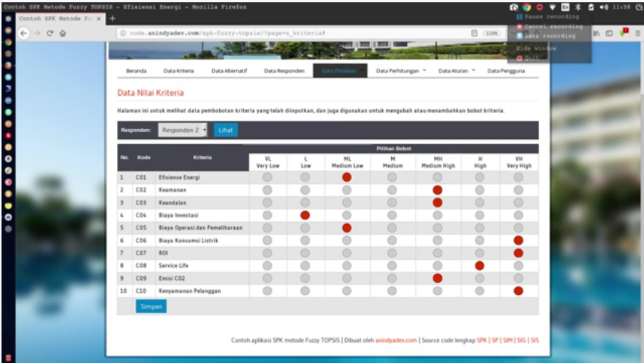Open the Data Alternatif tab
644x363 pixels.
point(228,71)
